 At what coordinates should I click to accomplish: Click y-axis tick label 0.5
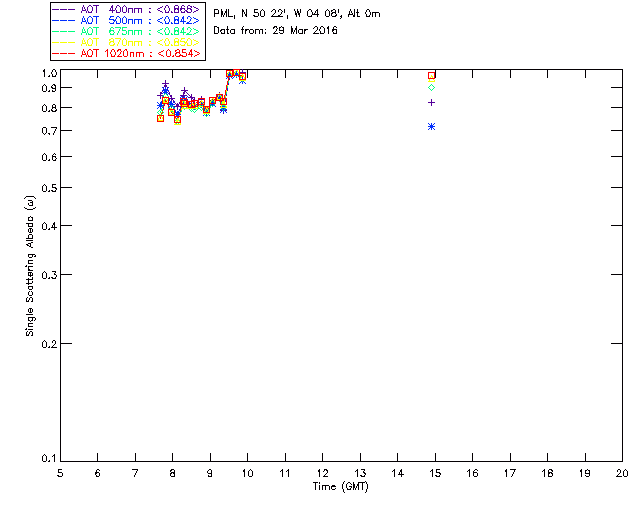(49, 188)
